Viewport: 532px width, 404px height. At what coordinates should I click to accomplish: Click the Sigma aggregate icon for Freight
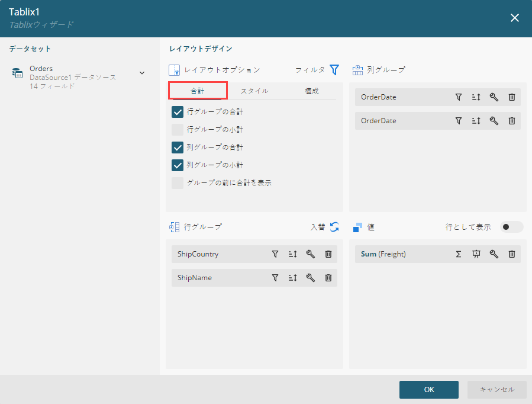[458, 254]
